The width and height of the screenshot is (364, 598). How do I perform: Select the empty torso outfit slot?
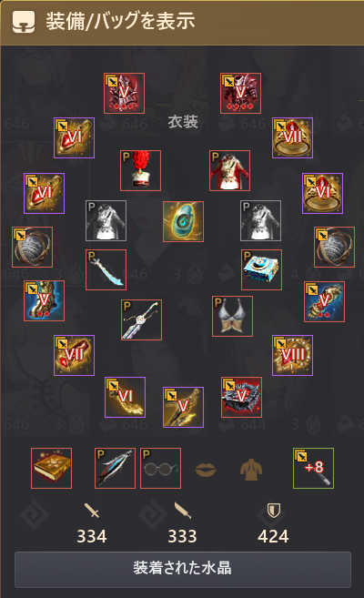(251, 470)
